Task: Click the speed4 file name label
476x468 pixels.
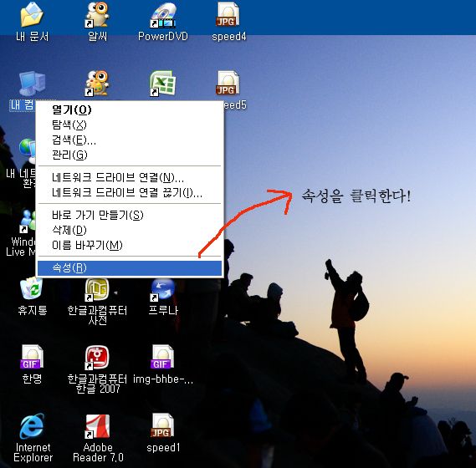Action: pyautogui.click(x=228, y=37)
